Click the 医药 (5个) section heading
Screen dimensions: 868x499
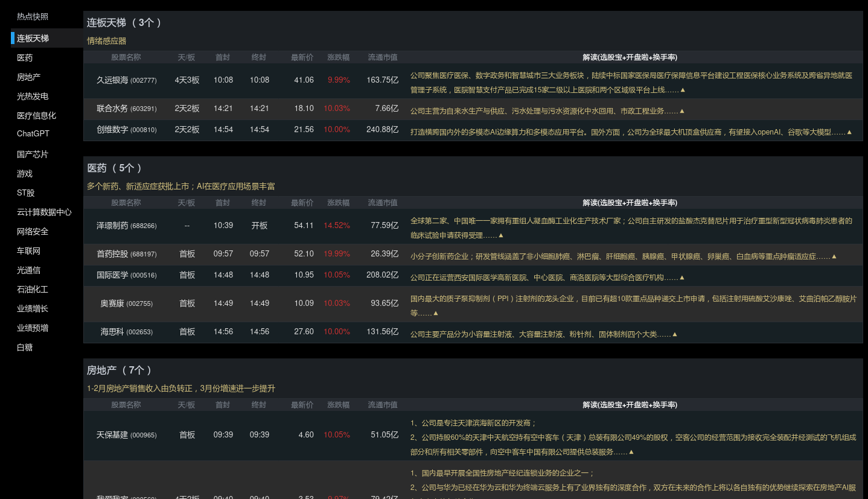pyautogui.click(x=115, y=168)
